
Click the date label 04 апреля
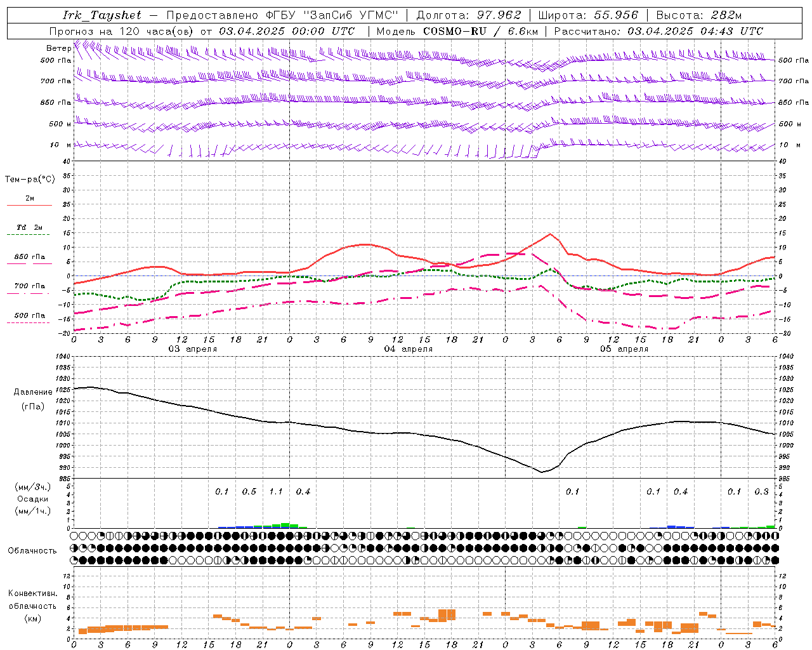click(x=408, y=349)
